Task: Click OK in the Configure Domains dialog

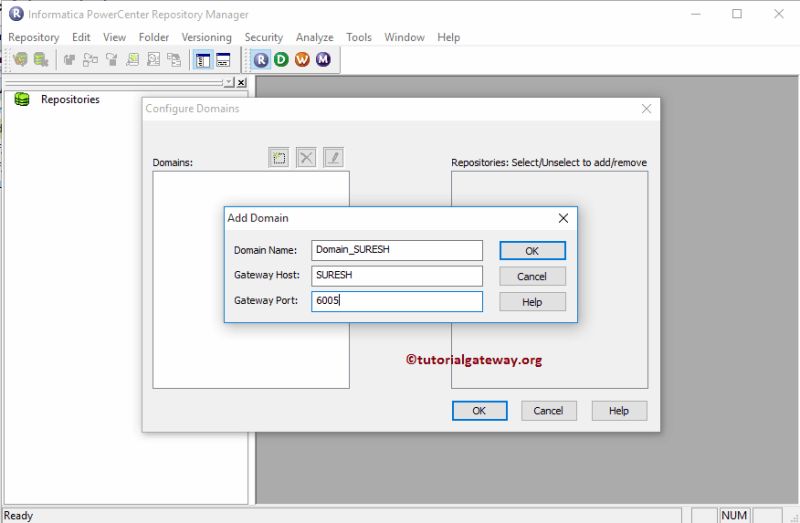Action: pos(480,411)
